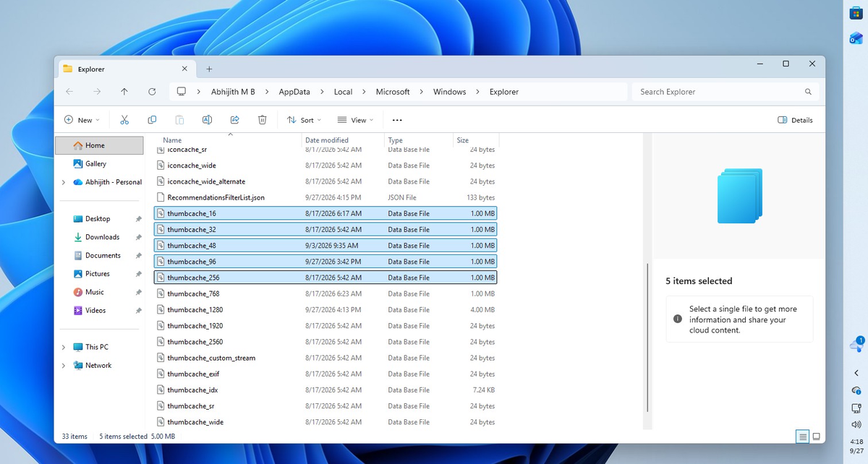Screen dimensions: 868x464
Task: Open Microsoft Store icon in side panel
Action: click(855, 14)
